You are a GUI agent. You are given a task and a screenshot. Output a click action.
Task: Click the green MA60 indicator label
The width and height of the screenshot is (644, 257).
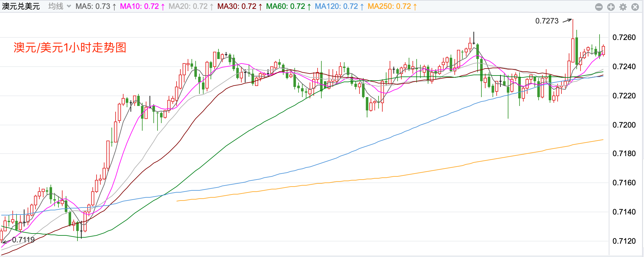288,6
